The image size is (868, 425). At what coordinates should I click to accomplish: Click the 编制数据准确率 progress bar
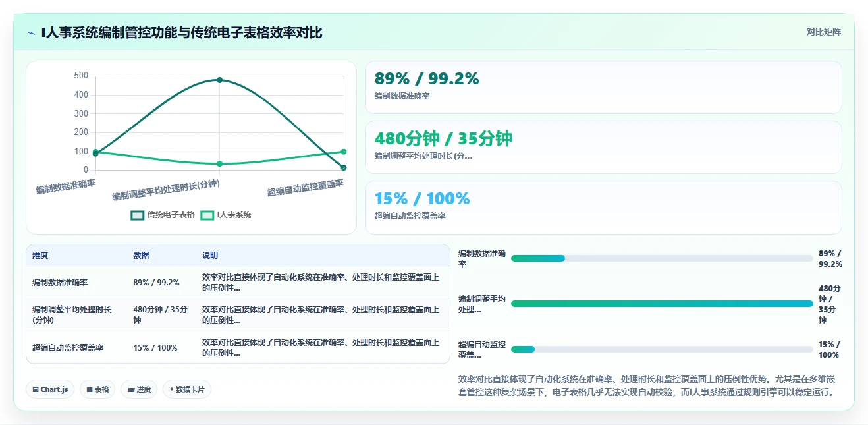pyautogui.click(x=662, y=258)
